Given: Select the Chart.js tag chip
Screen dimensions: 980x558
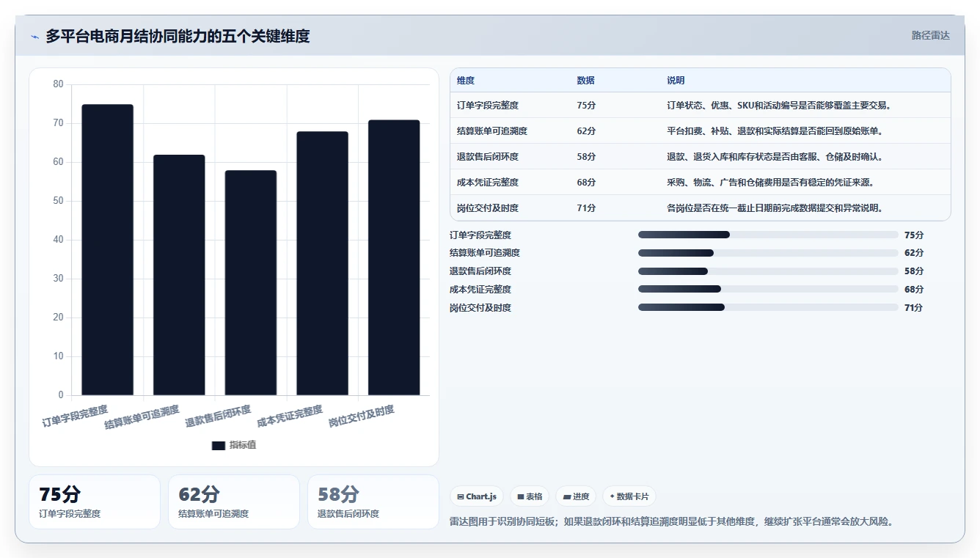Looking at the screenshot, I should tap(477, 496).
